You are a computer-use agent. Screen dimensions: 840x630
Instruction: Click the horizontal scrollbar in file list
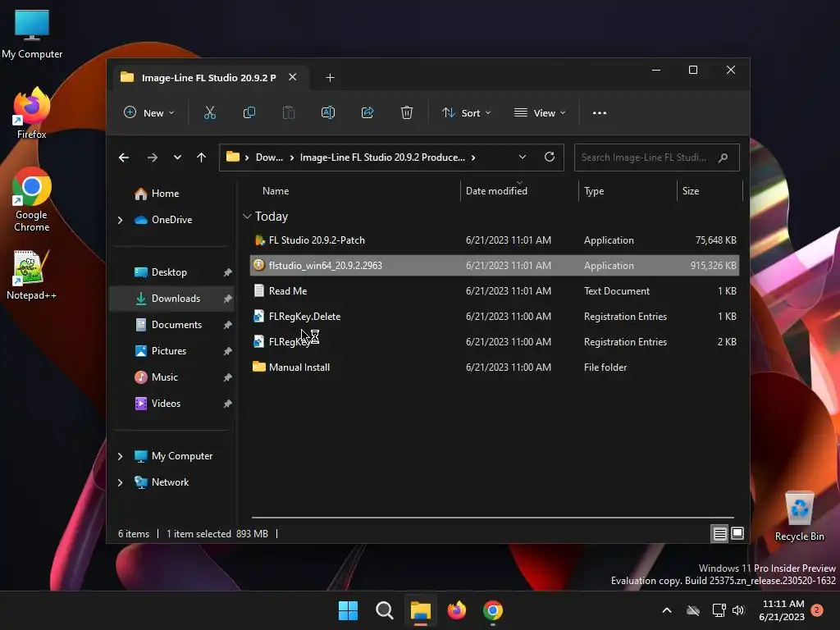tap(493, 518)
